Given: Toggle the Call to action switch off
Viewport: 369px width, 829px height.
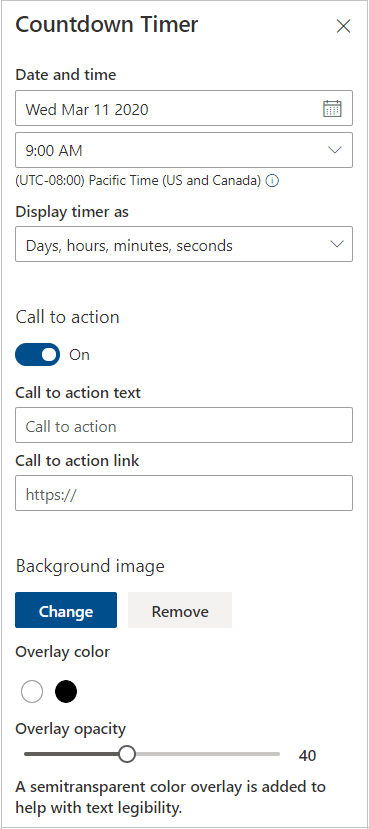Looking at the screenshot, I should pyautogui.click(x=38, y=355).
